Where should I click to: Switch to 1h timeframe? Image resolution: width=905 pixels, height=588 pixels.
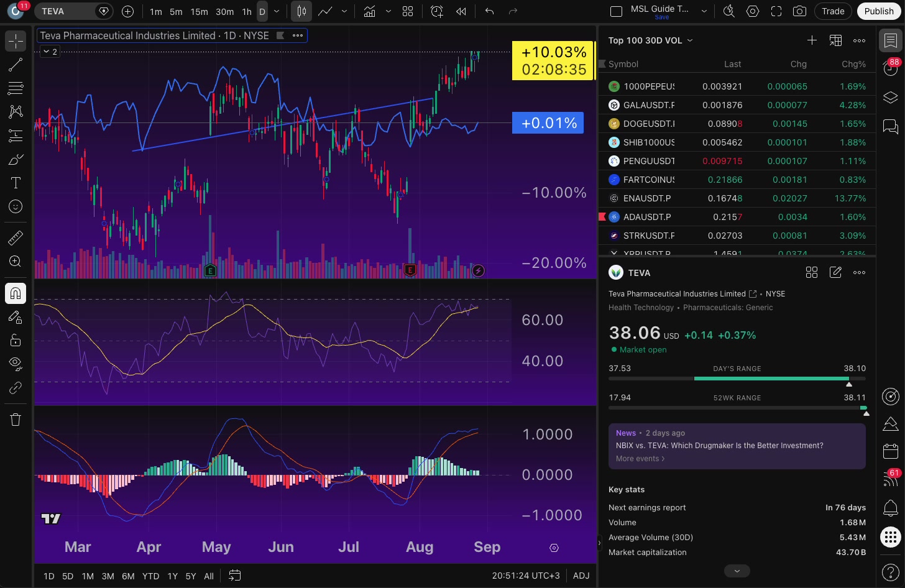[x=247, y=11]
